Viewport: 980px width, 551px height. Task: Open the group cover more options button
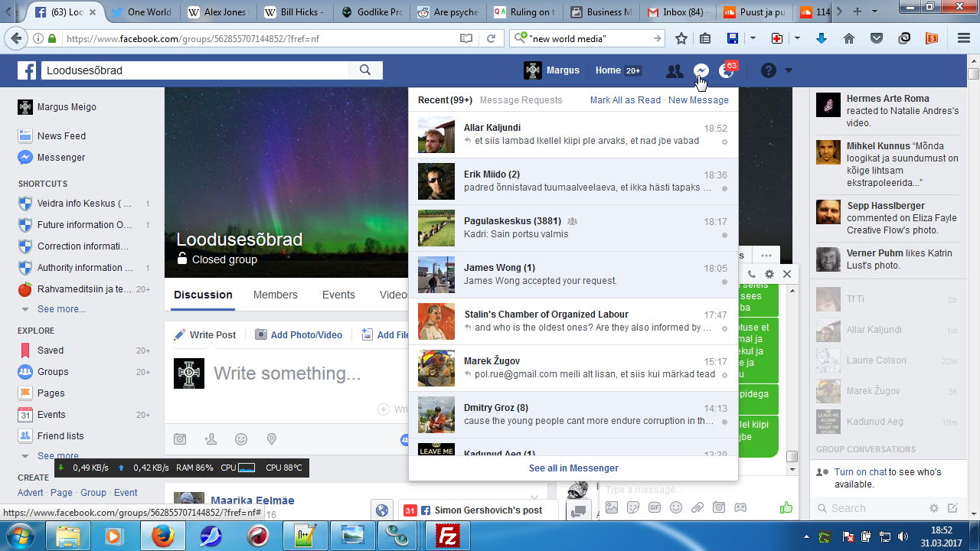pyautogui.click(x=766, y=256)
